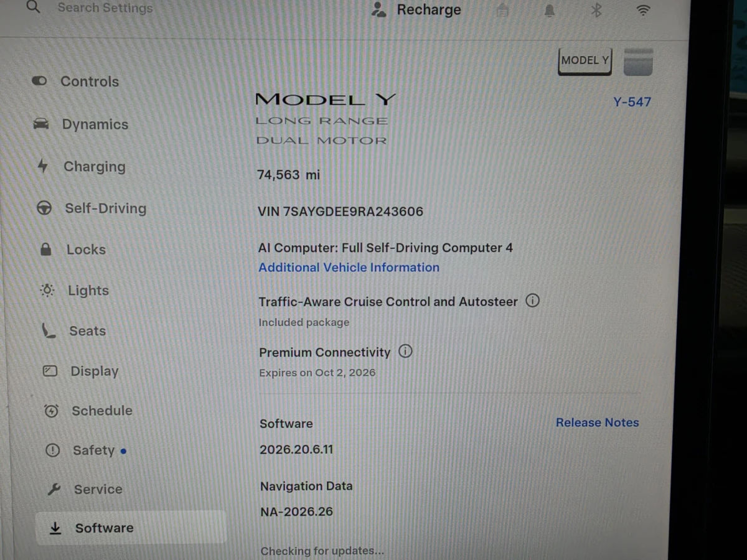Open Dynamics menu

click(x=95, y=124)
